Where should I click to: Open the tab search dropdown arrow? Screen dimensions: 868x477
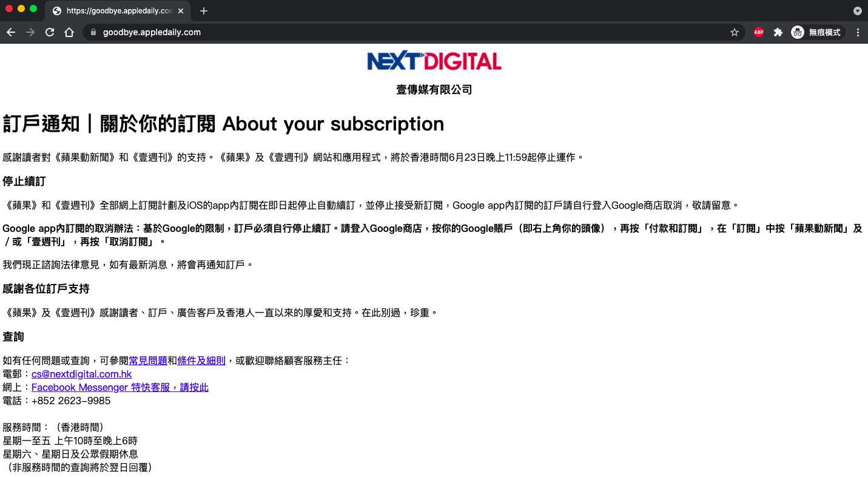pos(857,11)
